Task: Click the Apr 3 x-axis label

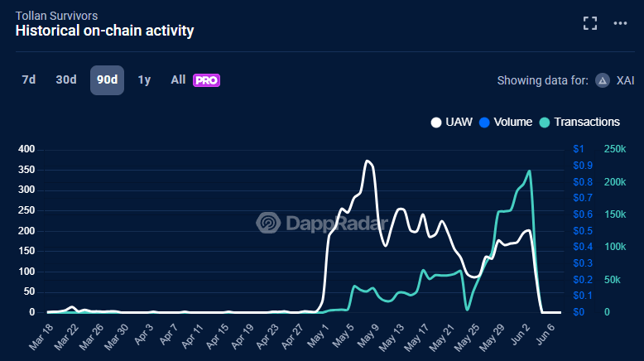Action: [144, 335]
